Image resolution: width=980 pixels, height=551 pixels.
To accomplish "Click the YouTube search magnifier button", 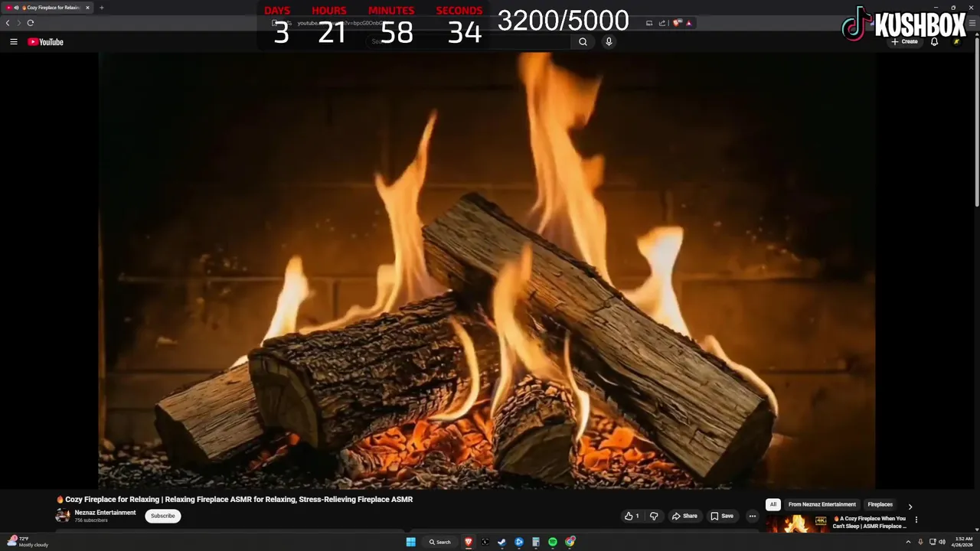I will click(x=583, y=42).
